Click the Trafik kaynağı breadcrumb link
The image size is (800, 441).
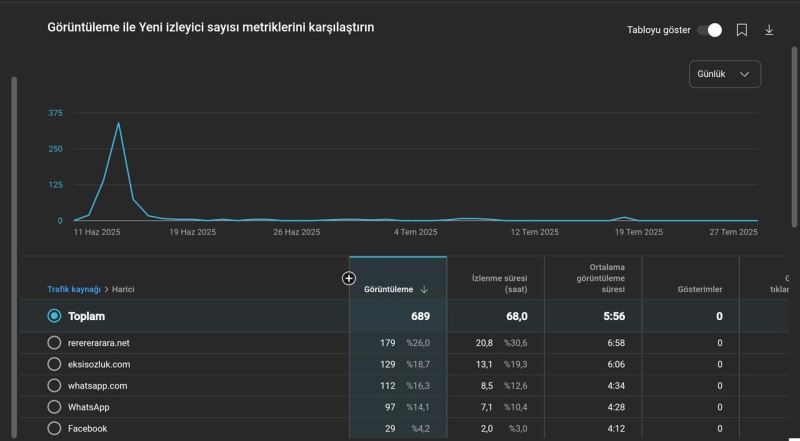74,290
